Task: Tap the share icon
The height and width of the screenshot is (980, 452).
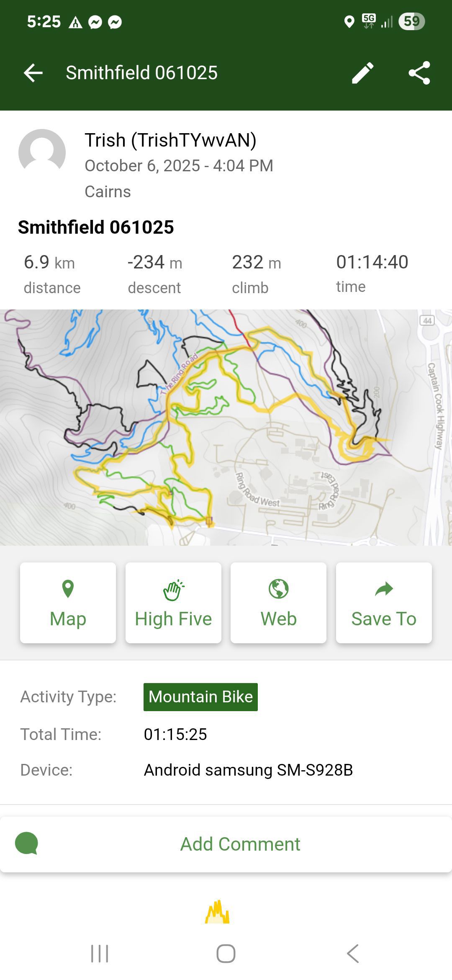Action: coord(419,73)
